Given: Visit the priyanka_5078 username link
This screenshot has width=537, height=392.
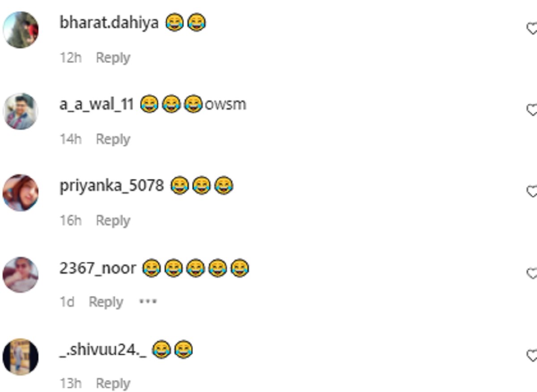Looking at the screenshot, I should point(112,186).
